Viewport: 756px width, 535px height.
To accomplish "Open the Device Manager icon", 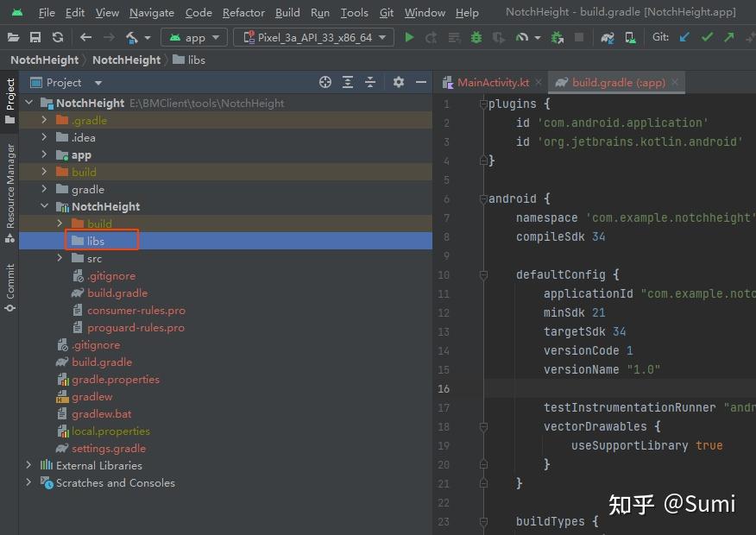I will pyautogui.click(x=631, y=37).
